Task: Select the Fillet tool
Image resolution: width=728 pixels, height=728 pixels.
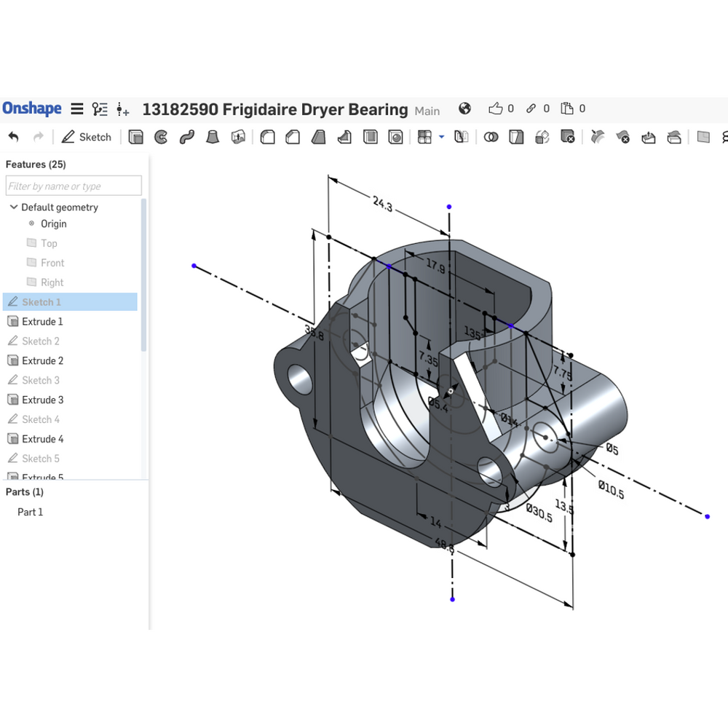Action: pos(267,137)
